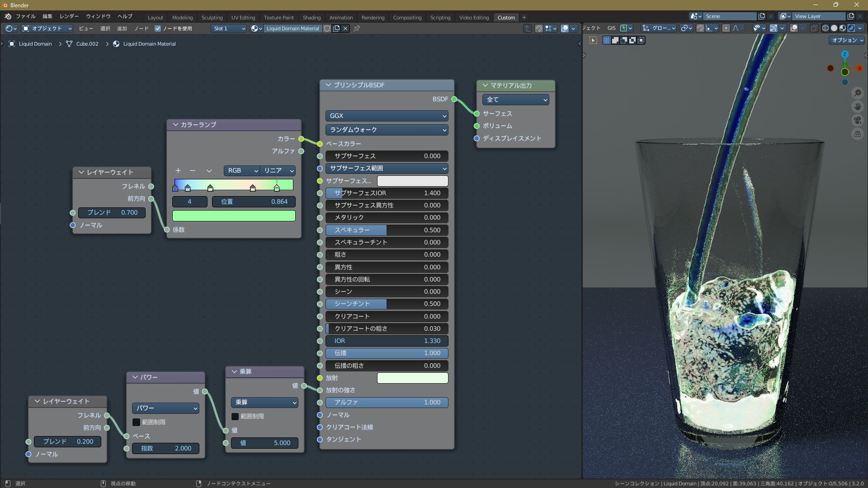Click the 放射 emission color swatch
The width and height of the screenshot is (868, 488).
(412, 378)
